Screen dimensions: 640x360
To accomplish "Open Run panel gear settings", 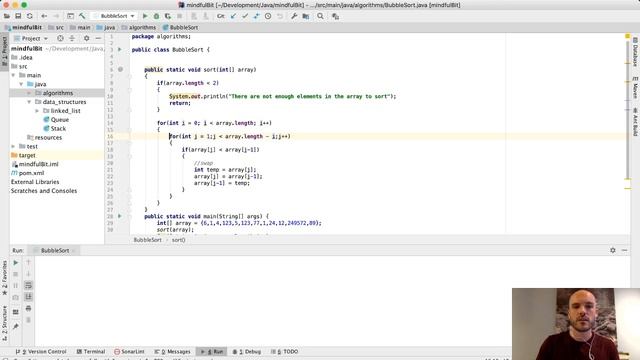I will (613, 250).
